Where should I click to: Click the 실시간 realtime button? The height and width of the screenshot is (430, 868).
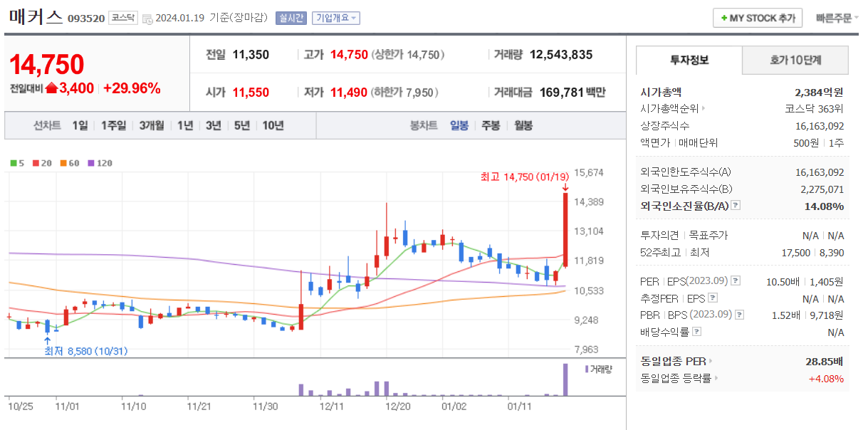pyautogui.click(x=291, y=18)
